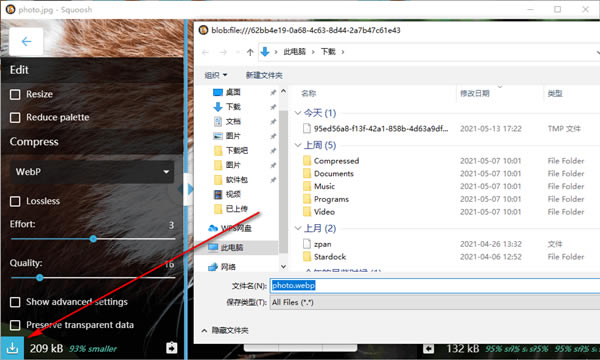Collapse the 今天 (1) file group

coord(298,113)
